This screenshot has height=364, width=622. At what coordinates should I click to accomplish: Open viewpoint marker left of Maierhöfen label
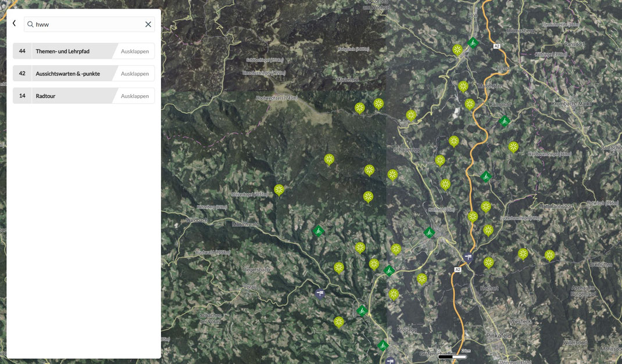463,87
